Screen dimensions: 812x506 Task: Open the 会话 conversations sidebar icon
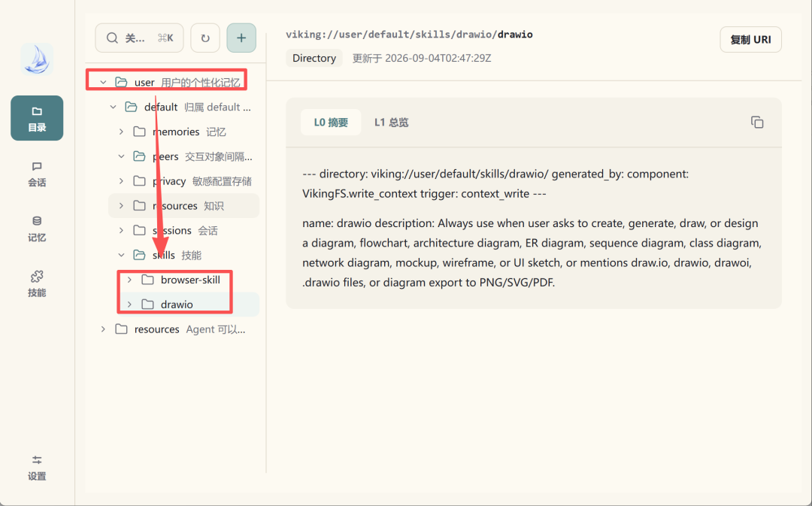pos(37,174)
